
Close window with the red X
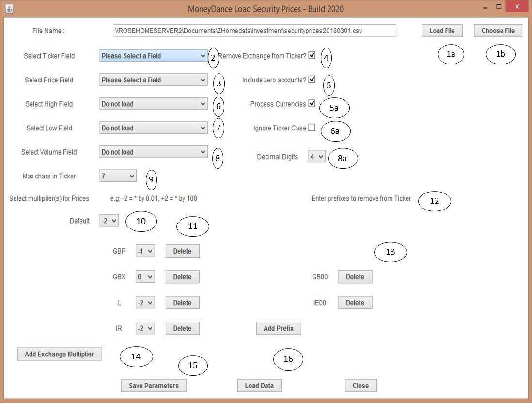tap(517, 7)
